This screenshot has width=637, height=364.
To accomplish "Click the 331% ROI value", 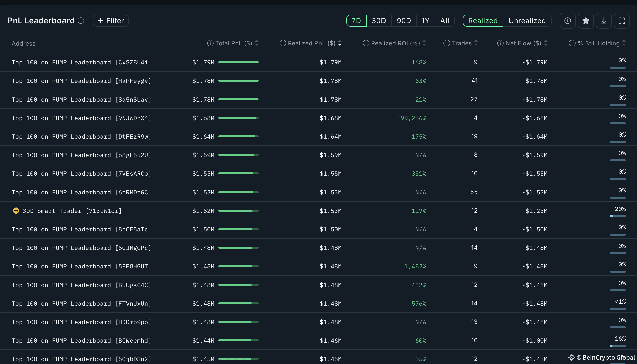I will (419, 173).
